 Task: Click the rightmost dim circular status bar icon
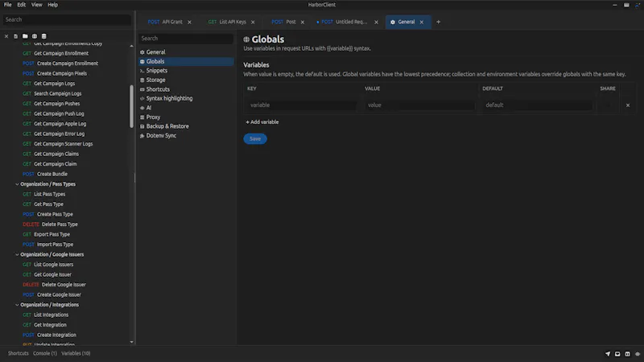click(637, 353)
